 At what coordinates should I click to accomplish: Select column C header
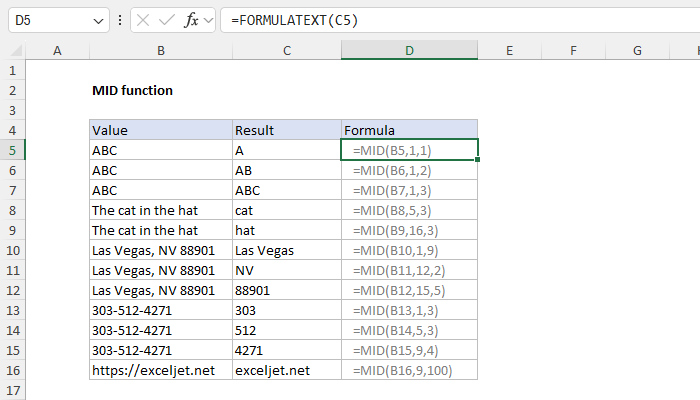287,50
